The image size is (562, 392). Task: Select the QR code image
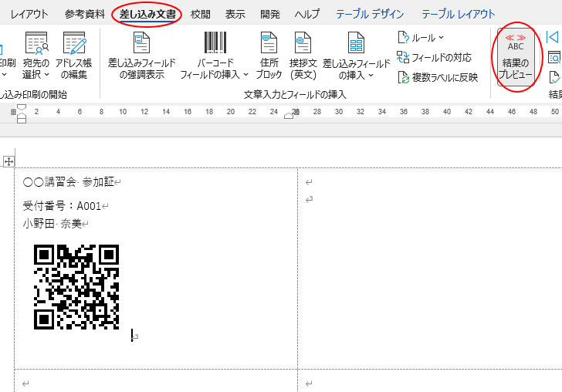pyautogui.click(x=76, y=287)
